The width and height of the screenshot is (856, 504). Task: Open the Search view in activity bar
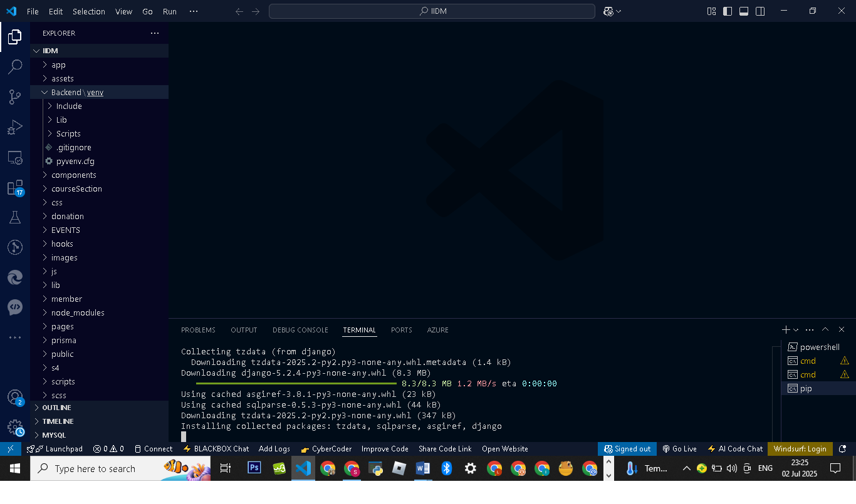tap(15, 67)
